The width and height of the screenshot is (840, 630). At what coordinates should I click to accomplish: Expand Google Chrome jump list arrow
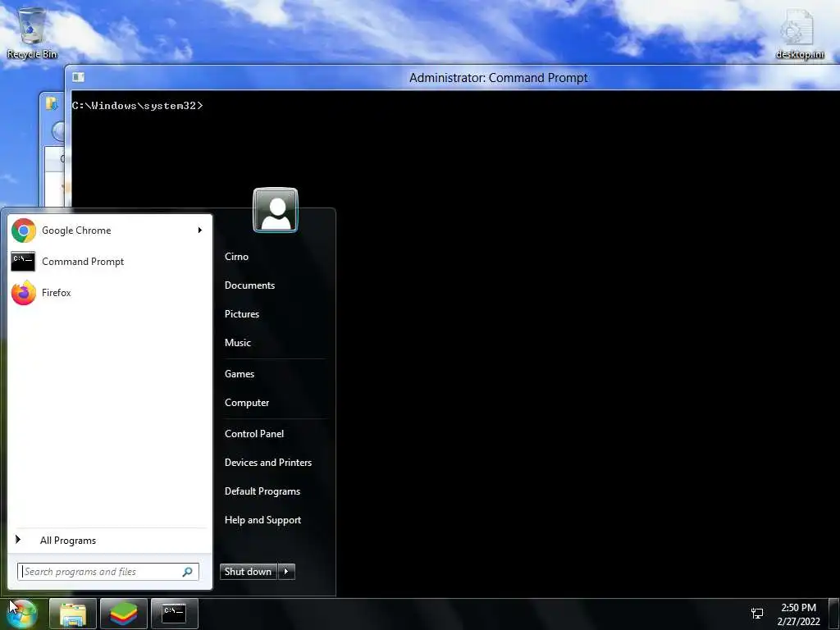coord(200,231)
